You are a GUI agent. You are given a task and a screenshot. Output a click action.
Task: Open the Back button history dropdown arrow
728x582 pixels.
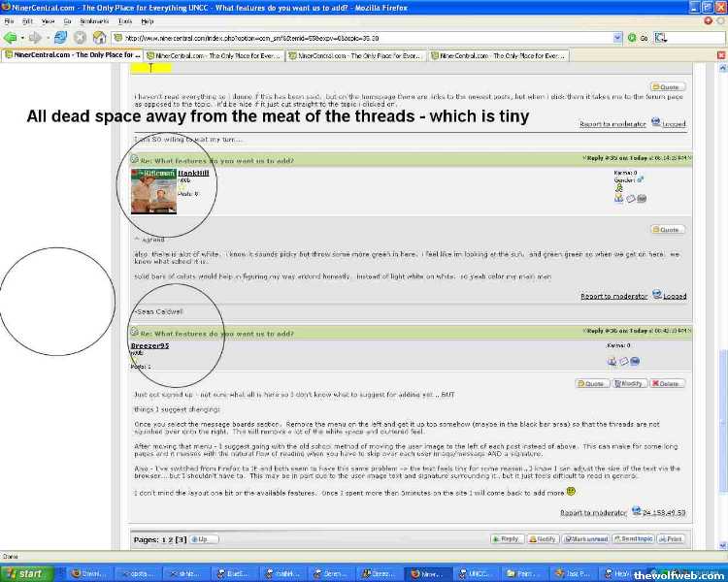click(x=22, y=38)
